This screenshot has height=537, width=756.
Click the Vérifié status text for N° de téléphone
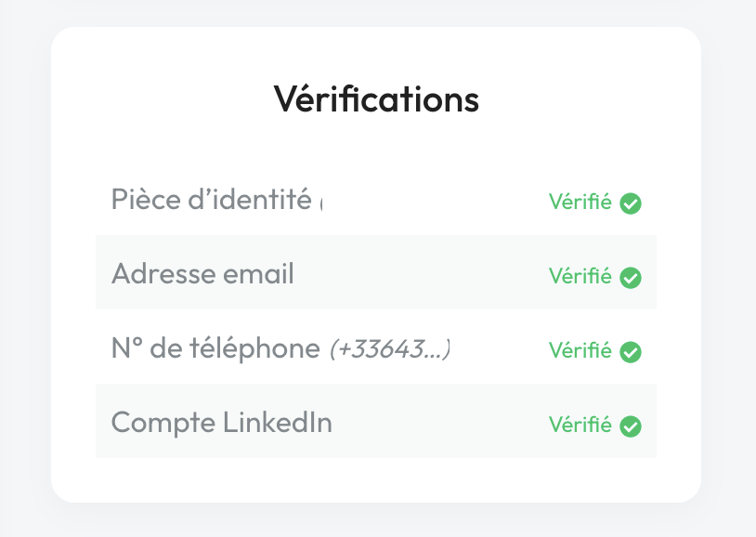click(x=580, y=350)
